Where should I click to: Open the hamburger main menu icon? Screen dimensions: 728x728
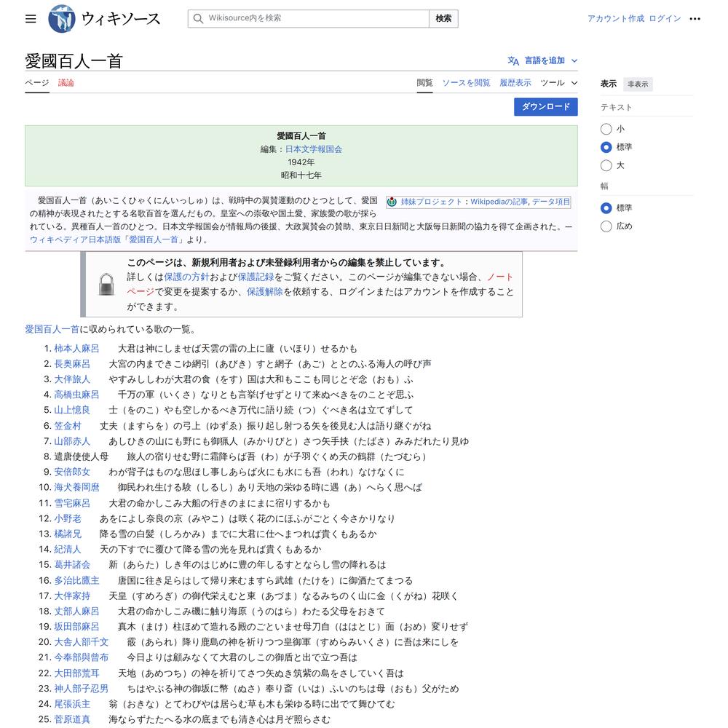coord(31,19)
